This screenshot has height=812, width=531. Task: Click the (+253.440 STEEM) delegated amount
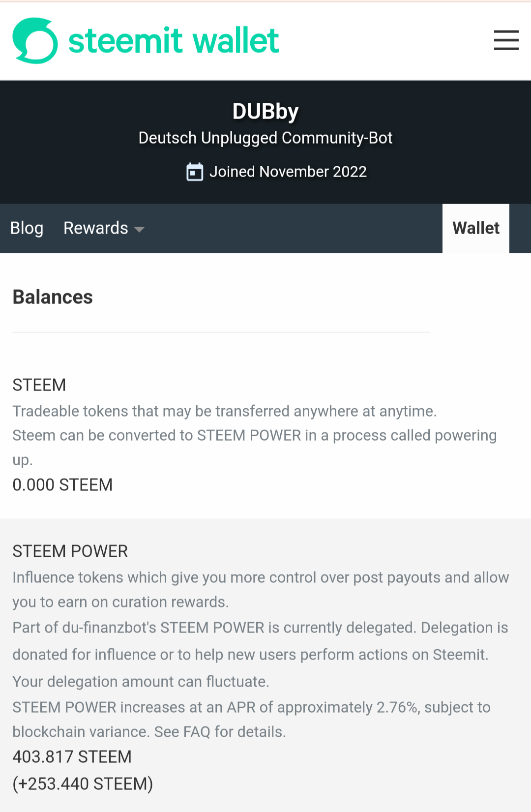click(x=83, y=784)
